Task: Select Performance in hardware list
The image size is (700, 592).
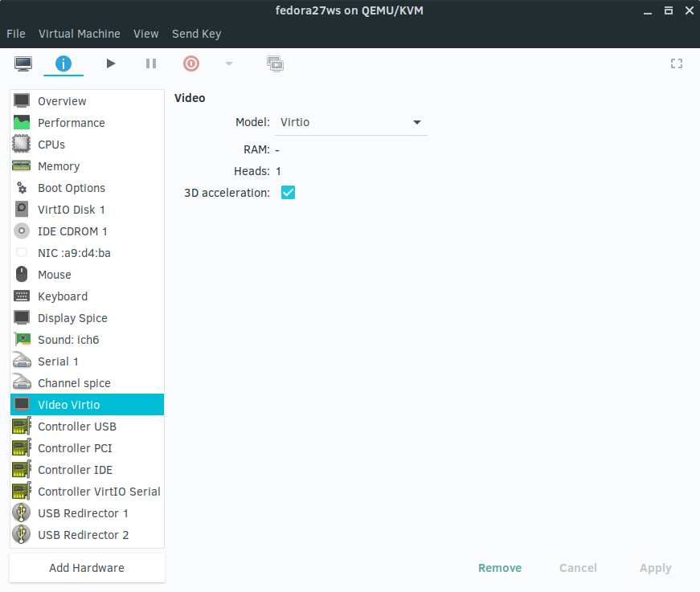Action: click(x=87, y=123)
